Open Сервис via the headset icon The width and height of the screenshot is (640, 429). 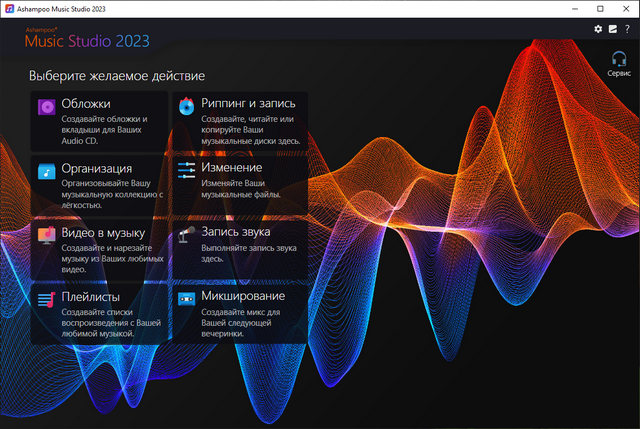[x=619, y=59]
